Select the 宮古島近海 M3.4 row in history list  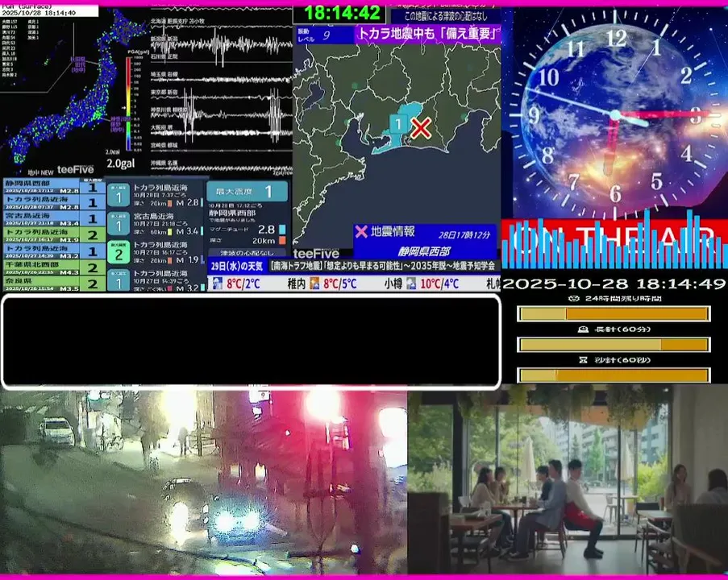coord(54,218)
